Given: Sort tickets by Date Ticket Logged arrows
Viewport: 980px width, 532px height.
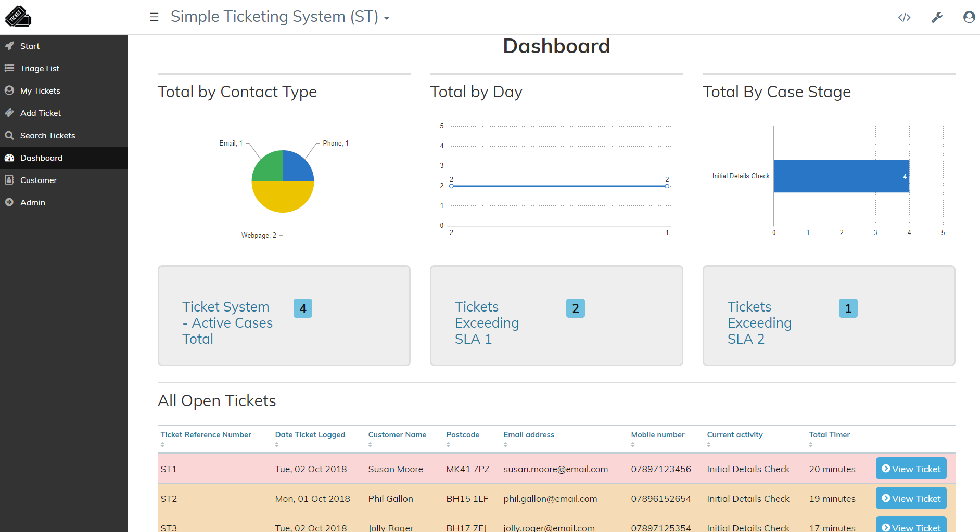Looking at the screenshot, I should (x=276, y=444).
